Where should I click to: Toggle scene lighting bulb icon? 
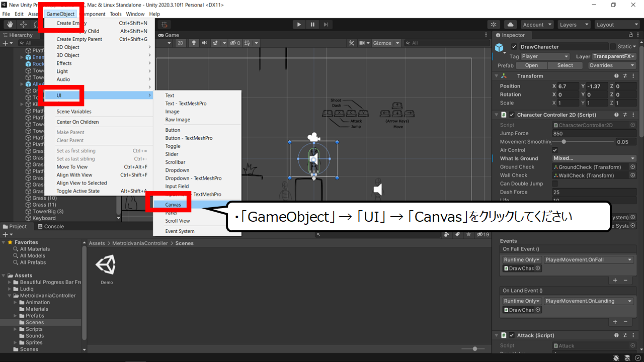194,43
